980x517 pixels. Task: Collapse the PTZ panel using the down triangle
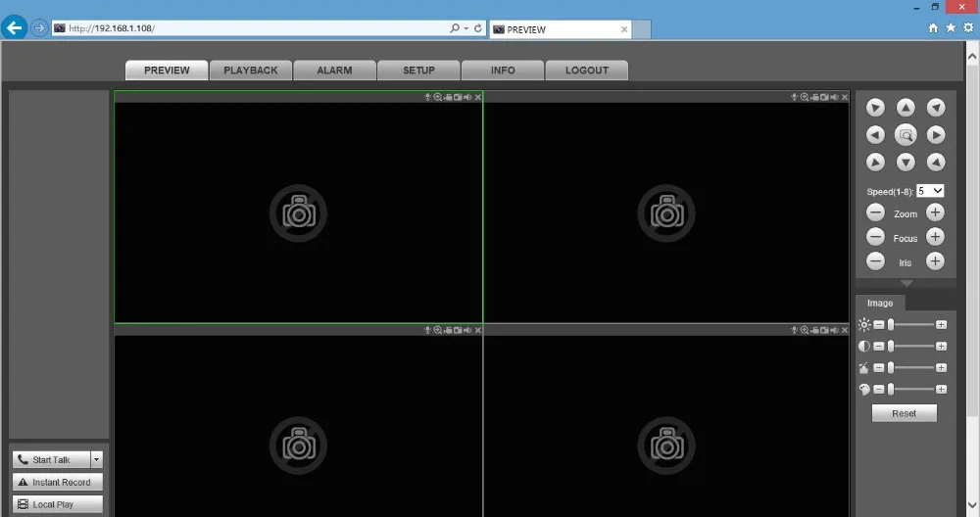(906, 284)
